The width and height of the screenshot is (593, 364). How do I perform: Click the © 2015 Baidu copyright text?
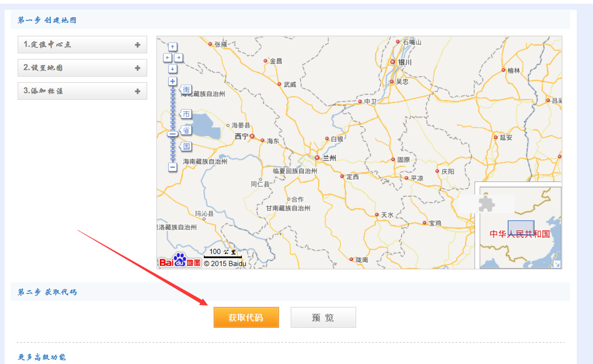[x=225, y=264]
